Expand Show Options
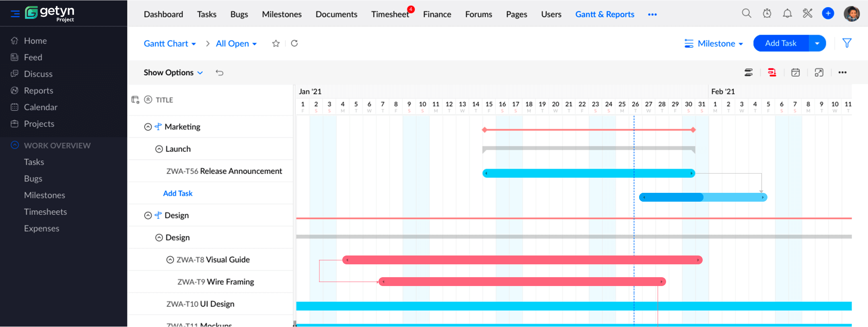Viewport: 868px width, 327px height. tap(173, 72)
